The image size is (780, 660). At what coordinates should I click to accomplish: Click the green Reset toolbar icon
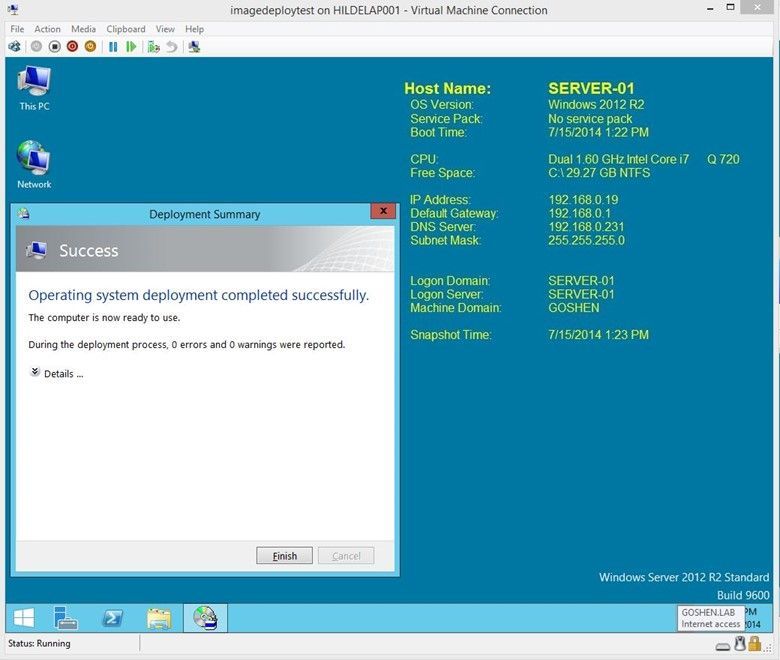pyautogui.click(x=131, y=47)
